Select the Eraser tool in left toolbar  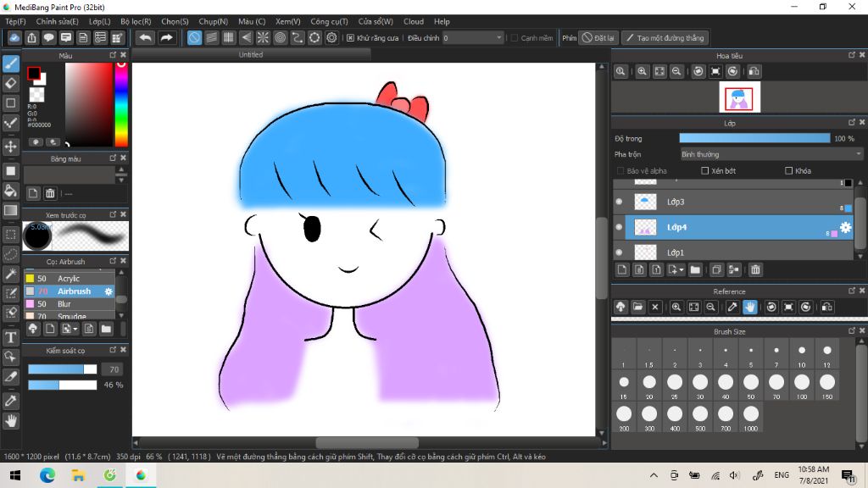(x=11, y=83)
